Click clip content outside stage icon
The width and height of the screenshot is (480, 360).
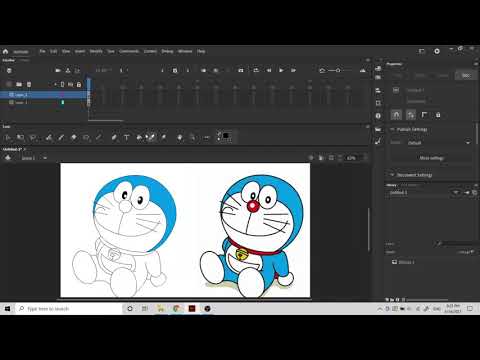pos(331,158)
